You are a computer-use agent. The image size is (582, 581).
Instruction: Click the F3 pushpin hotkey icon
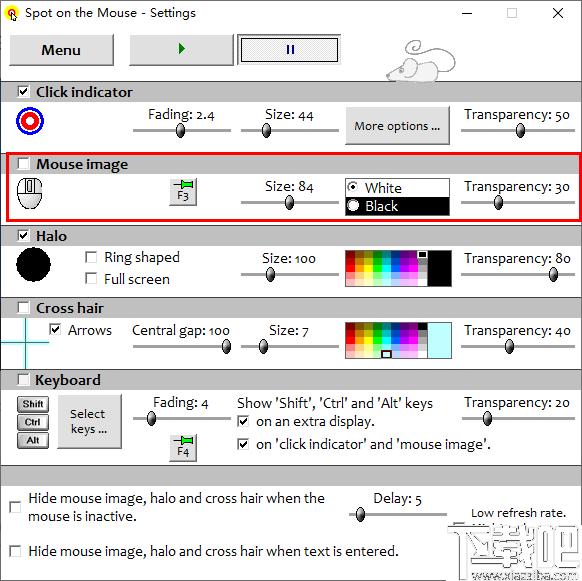(x=183, y=192)
